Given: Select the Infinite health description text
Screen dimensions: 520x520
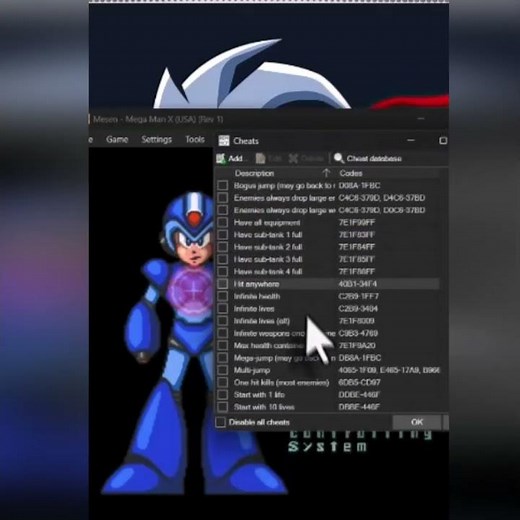Looking at the screenshot, I should pos(257,296).
